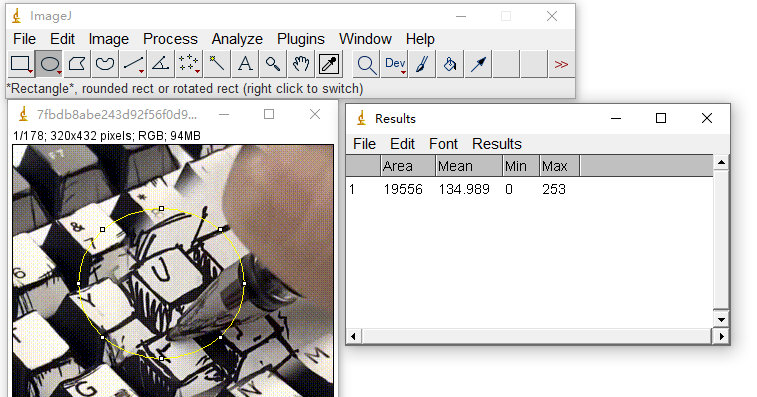Choose the Multi-point tool

point(189,64)
